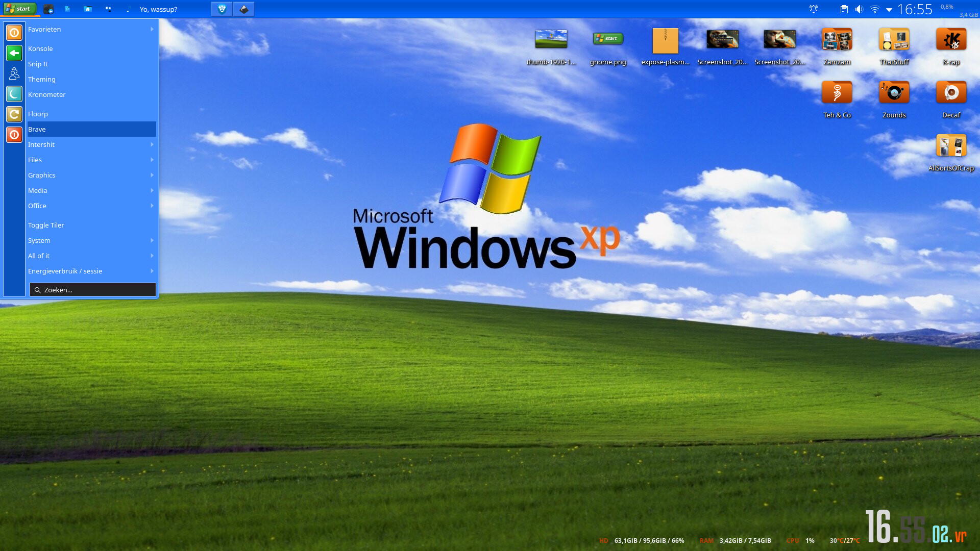Viewport: 980px width, 551px height.
Task: Open the gnome.png desktop thumbnail
Action: [608, 39]
